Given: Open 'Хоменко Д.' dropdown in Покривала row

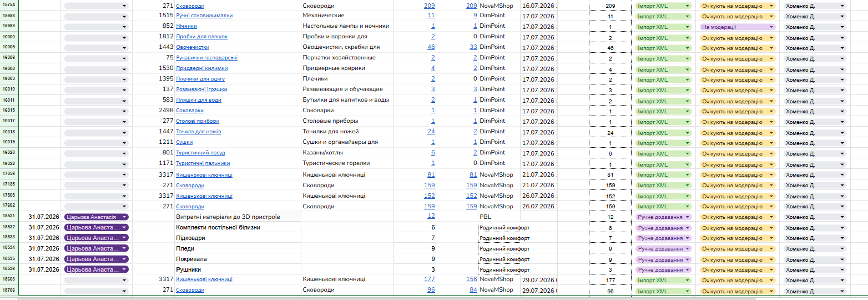Looking at the screenshot, I should pos(814,259).
